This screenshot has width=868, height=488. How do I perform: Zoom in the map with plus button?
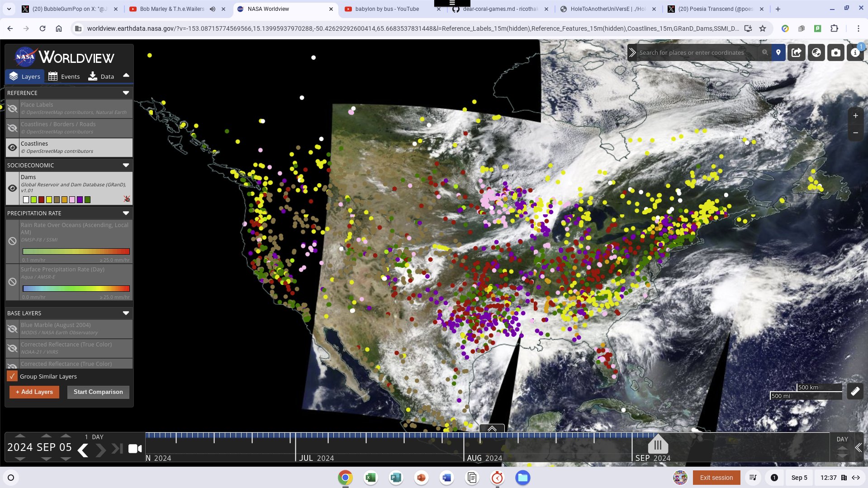coord(855,116)
